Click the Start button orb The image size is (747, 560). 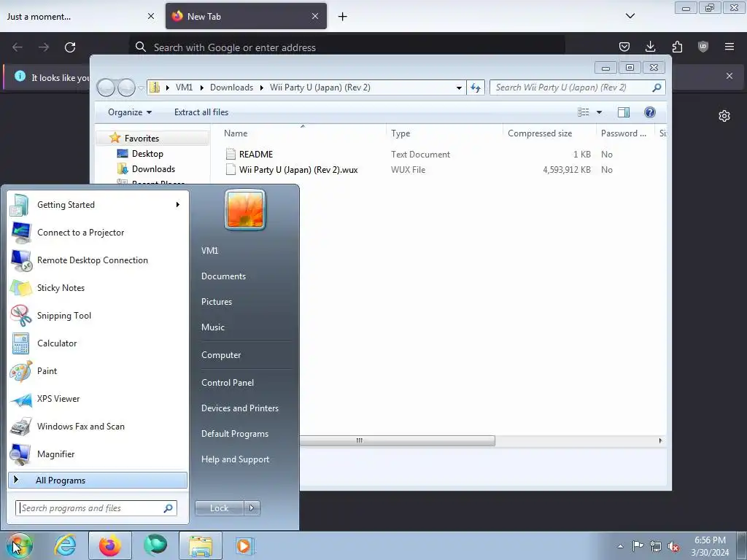[19, 545]
